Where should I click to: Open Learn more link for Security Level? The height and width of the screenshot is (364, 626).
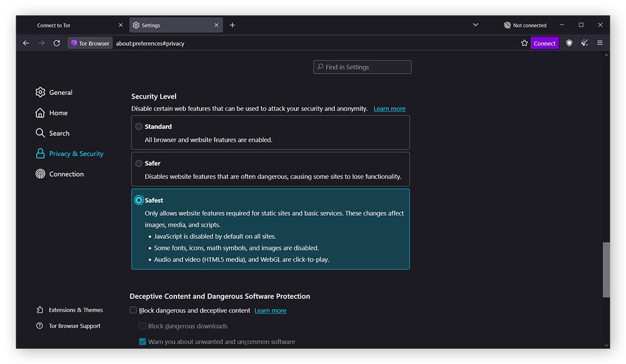coord(389,109)
